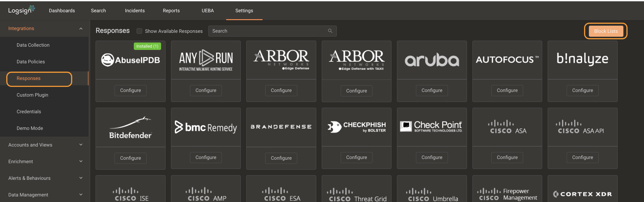Open Custom Plugin in sidebar
This screenshot has height=202, width=644.
click(32, 95)
